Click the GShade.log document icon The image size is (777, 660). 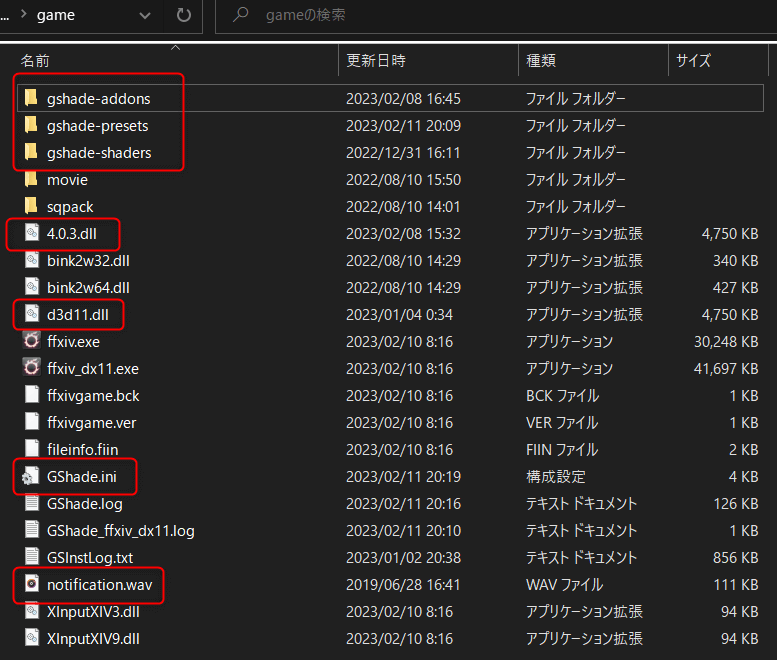click(x=32, y=503)
